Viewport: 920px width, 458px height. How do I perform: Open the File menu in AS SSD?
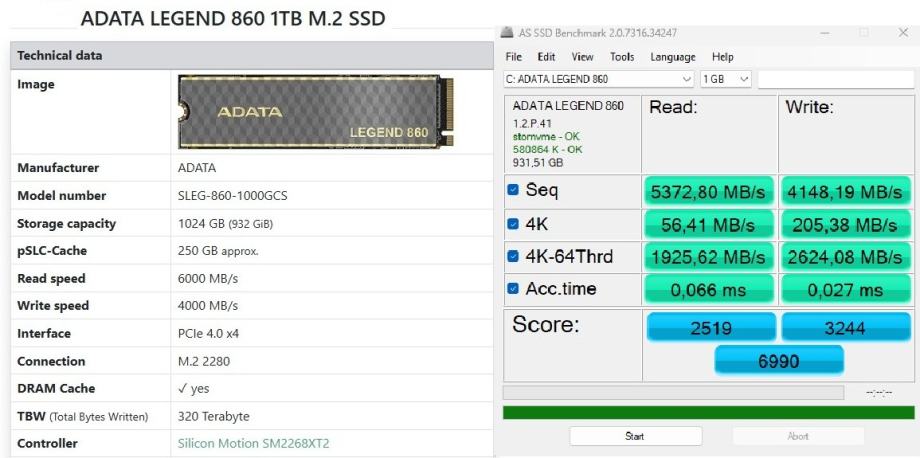tap(513, 57)
